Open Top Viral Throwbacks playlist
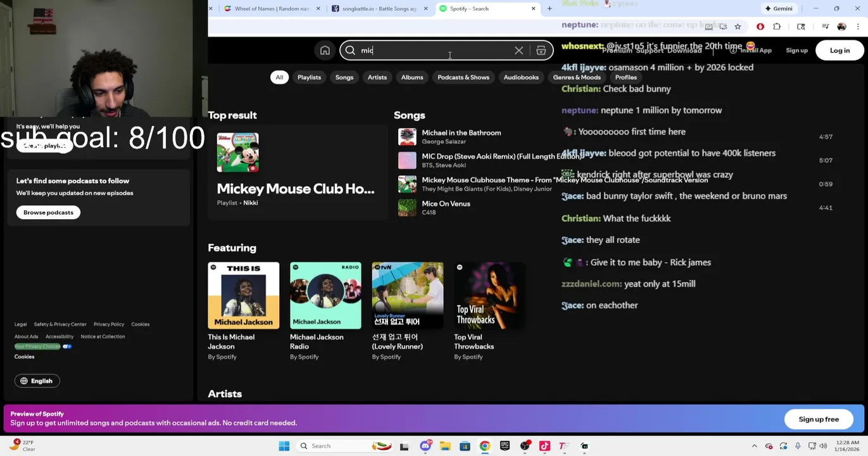Viewport: 868px width, 456px height. 489,311
